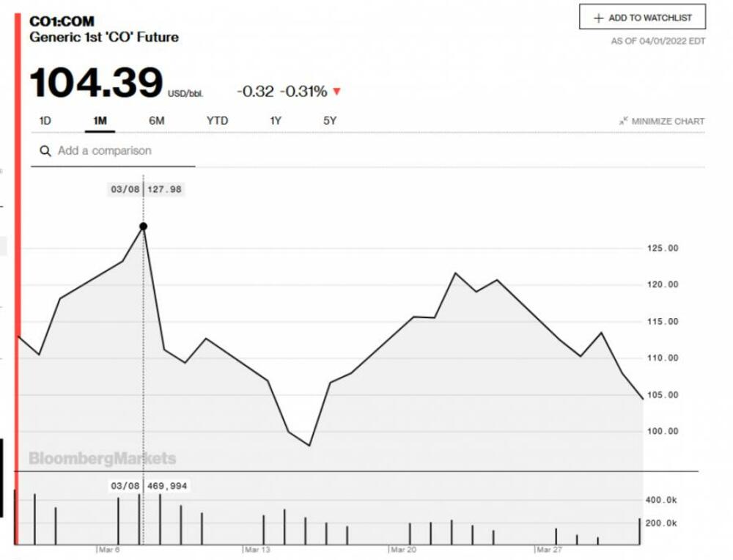Show the 5Y price history
Viewport: 733px width, 560px height.
pyautogui.click(x=330, y=121)
